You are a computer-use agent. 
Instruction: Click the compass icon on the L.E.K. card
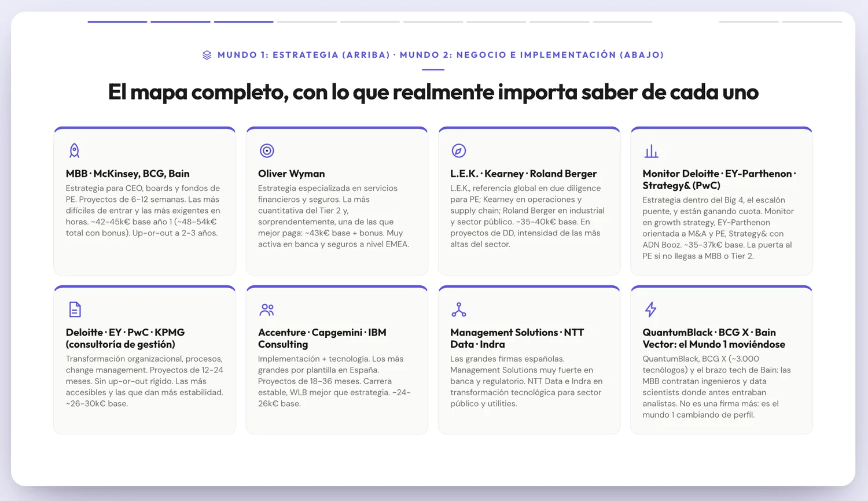(x=459, y=150)
